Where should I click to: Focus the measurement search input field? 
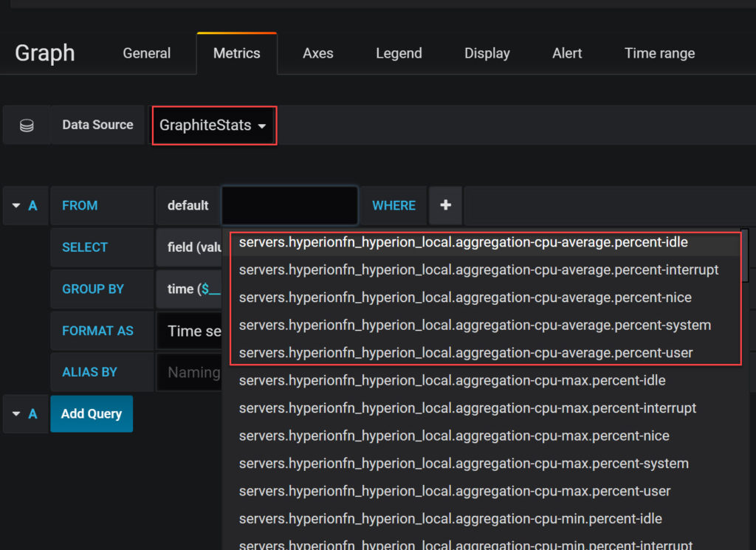289,205
